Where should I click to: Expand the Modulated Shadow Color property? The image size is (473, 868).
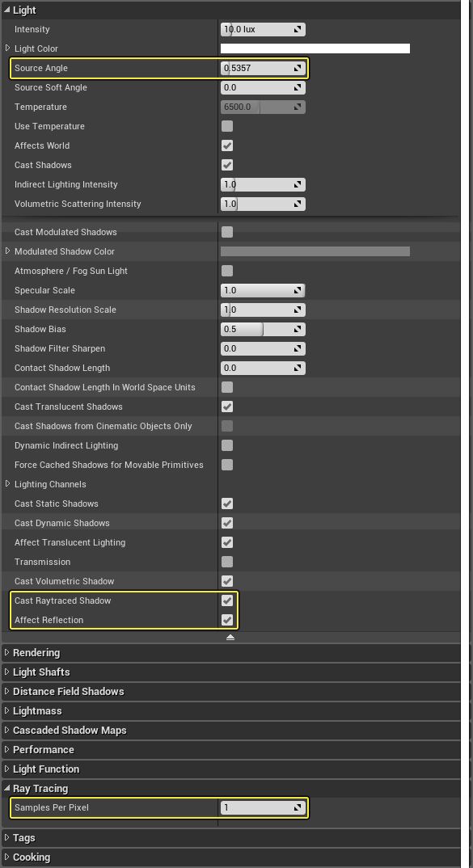(x=6, y=251)
